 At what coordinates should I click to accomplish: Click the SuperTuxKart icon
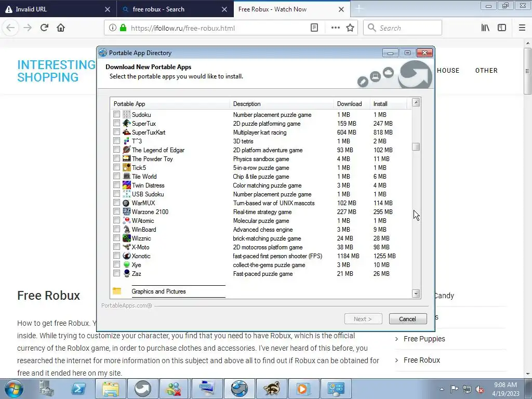pos(127,132)
